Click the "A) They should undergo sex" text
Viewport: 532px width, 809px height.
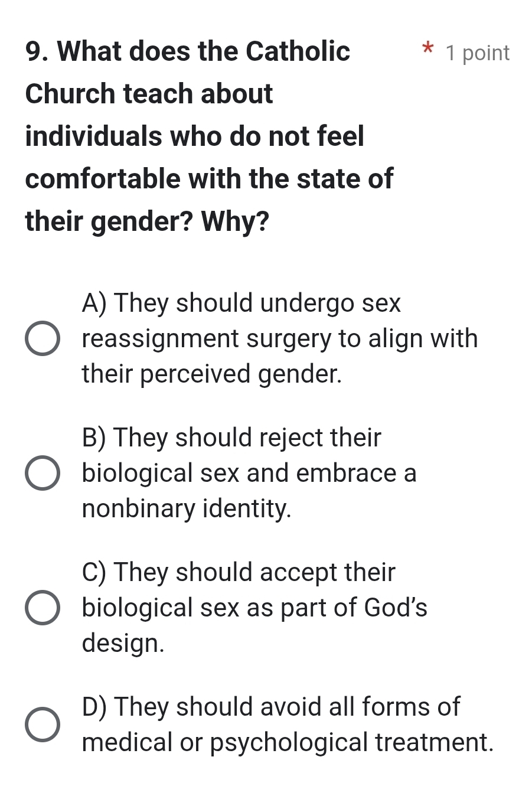click(241, 303)
